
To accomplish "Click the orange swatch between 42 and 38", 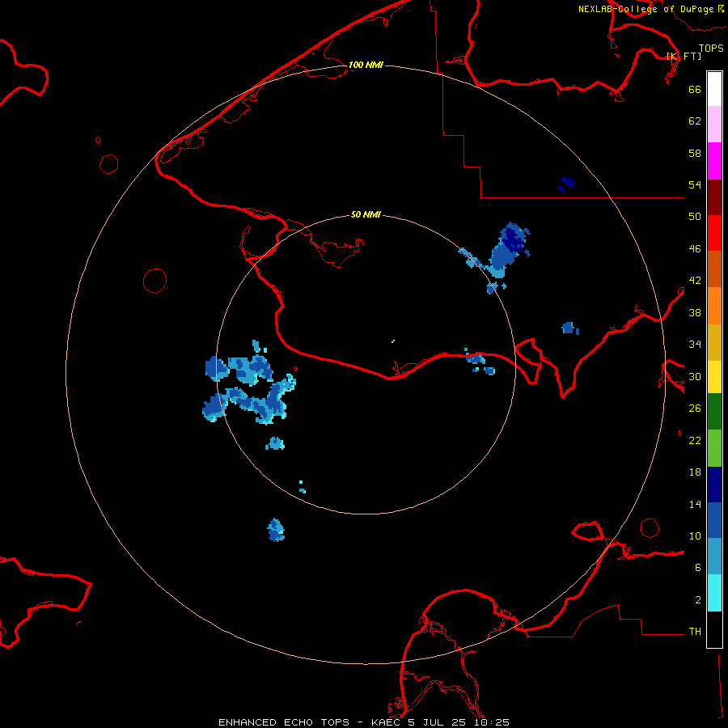I will 714,306.
